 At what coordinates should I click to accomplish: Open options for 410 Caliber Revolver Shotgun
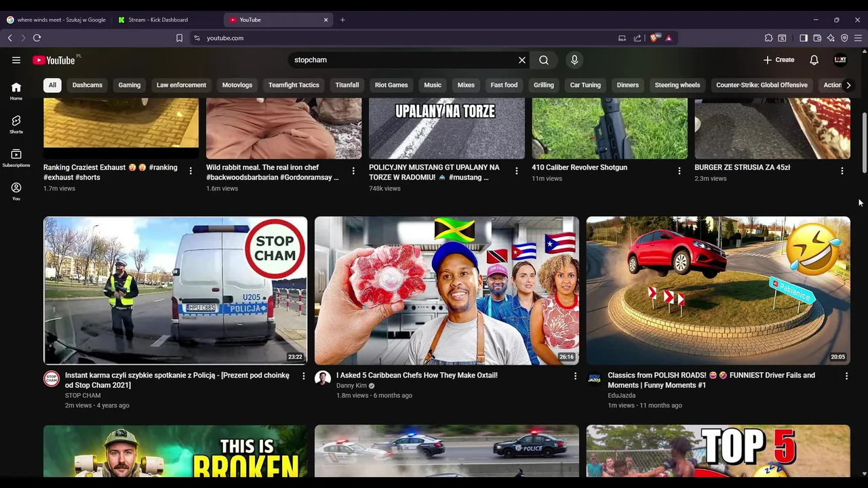click(679, 171)
